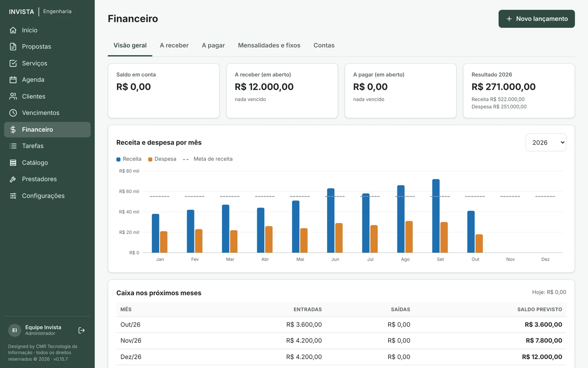Click the orange Despesa legend swatch
The height and width of the screenshot is (368, 588).
(x=150, y=159)
